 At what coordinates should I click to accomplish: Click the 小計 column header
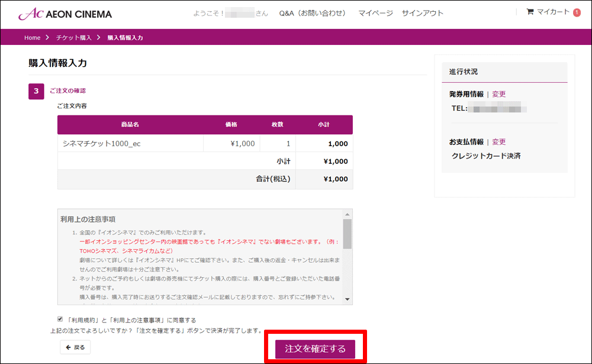324,125
